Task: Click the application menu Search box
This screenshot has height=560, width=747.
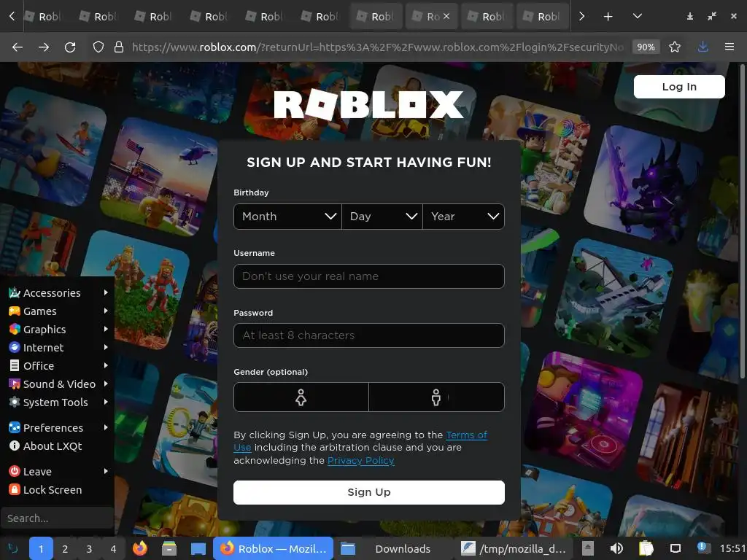Action: pos(57,518)
